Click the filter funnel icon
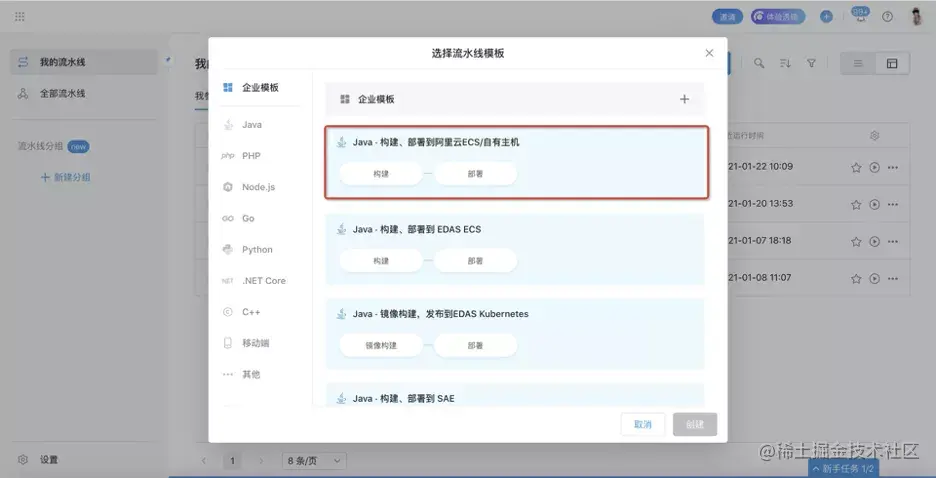Viewport: 936px width, 478px height. pos(811,63)
